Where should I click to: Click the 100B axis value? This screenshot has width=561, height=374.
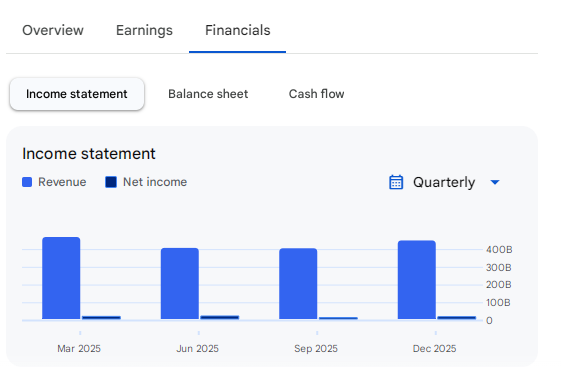498,303
